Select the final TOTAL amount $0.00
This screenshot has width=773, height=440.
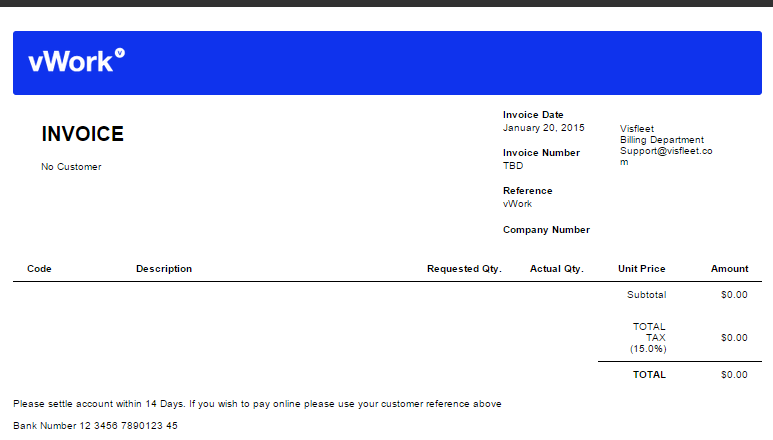pos(735,375)
